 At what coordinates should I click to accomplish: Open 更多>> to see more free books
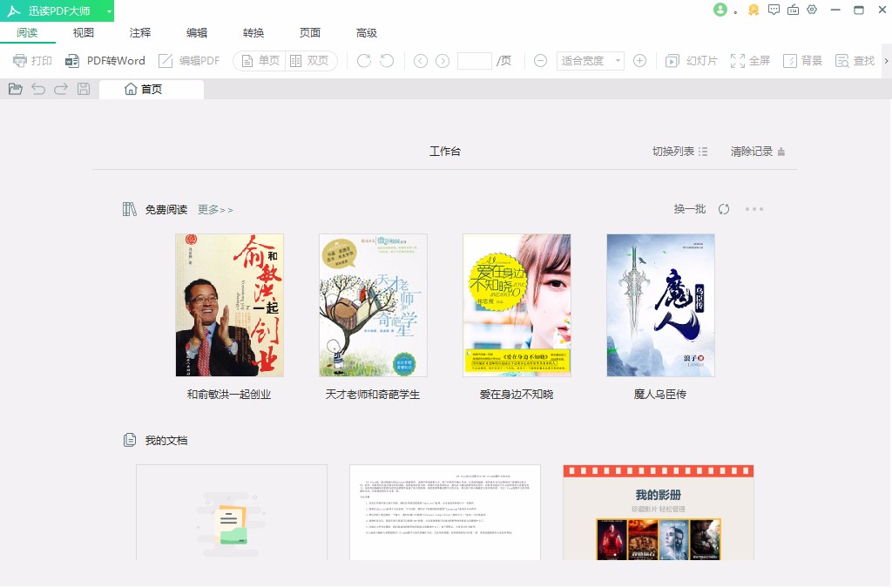point(214,209)
